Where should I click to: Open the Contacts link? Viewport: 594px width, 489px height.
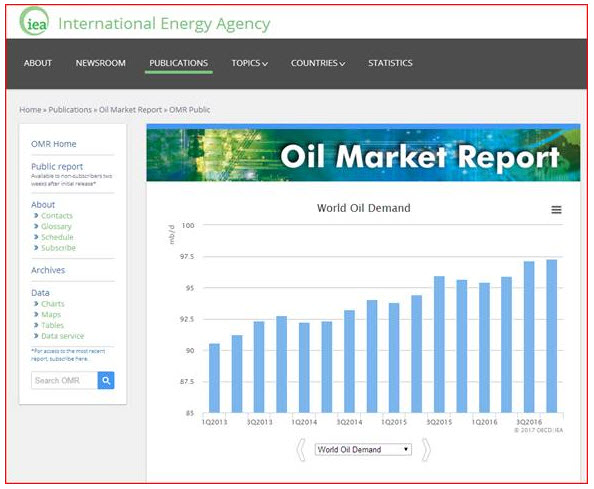point(57,216)
